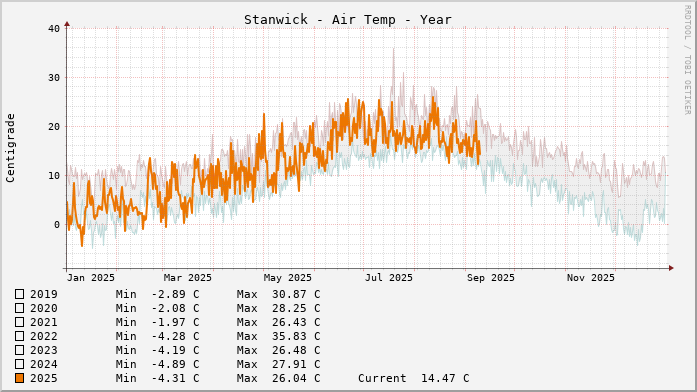Screen dimensions: 697x392
Task: Click the Jan 2025 axis label
Action: (91, 278)
